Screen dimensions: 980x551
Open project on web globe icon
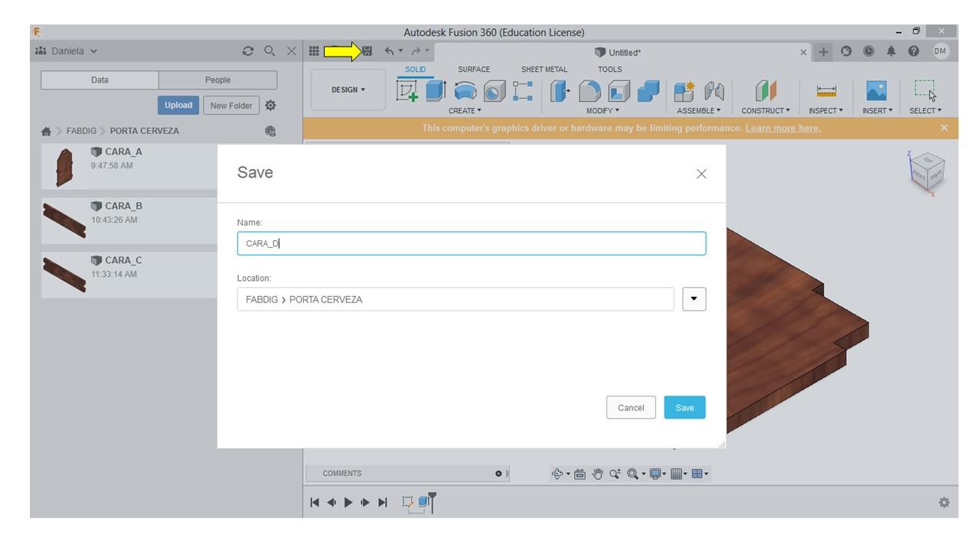coord(271,131)
